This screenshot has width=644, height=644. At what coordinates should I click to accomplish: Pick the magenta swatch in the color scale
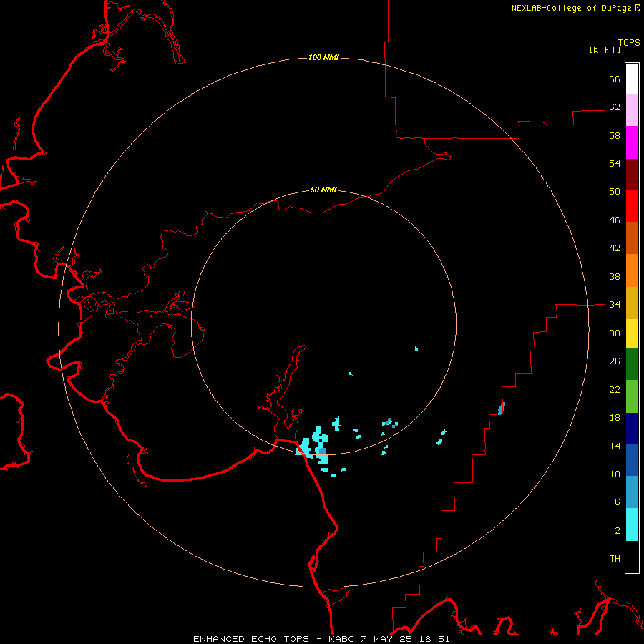click(x=632, y=142)
